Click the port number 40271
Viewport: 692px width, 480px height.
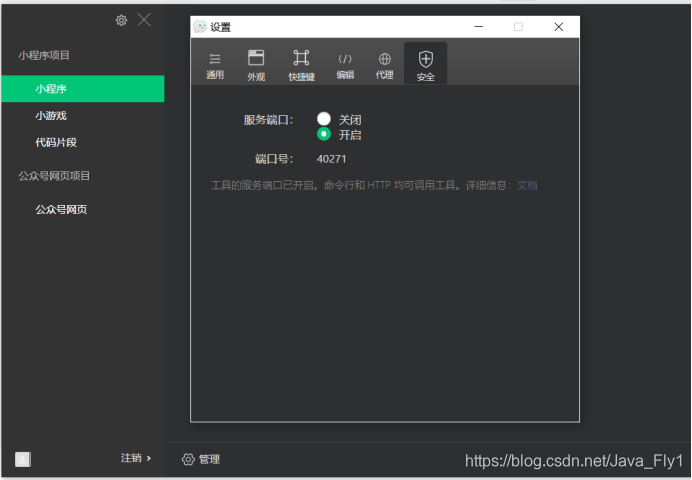coord(331,159)
